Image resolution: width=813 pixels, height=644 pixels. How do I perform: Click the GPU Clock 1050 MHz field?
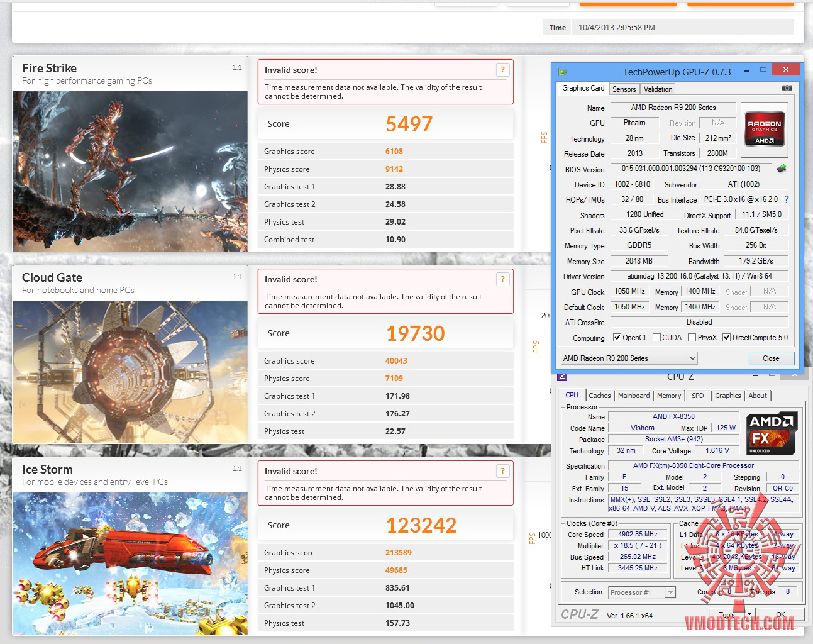629,292
